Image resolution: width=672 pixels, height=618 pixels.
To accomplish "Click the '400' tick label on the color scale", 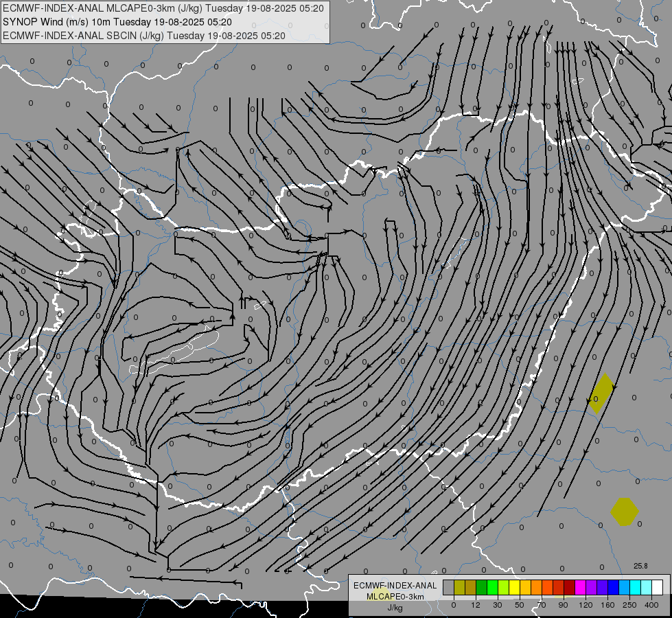I will [x=651, y=605].
